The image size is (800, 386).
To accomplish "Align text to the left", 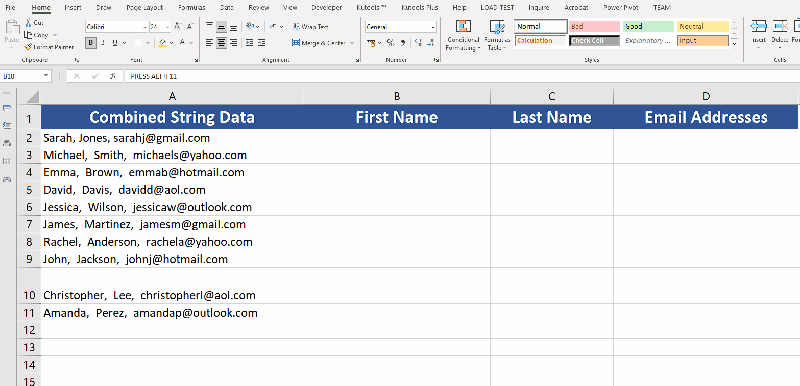I will point(209,43).
